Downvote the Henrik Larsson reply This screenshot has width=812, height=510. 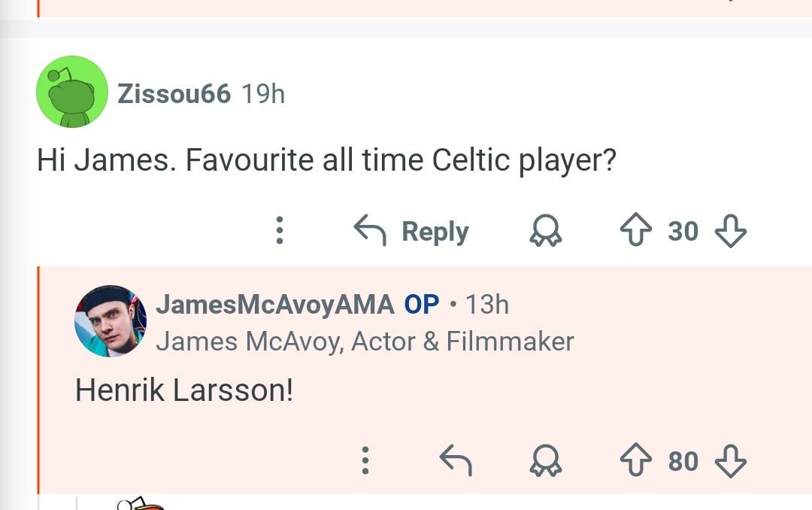tap(730, 460)
